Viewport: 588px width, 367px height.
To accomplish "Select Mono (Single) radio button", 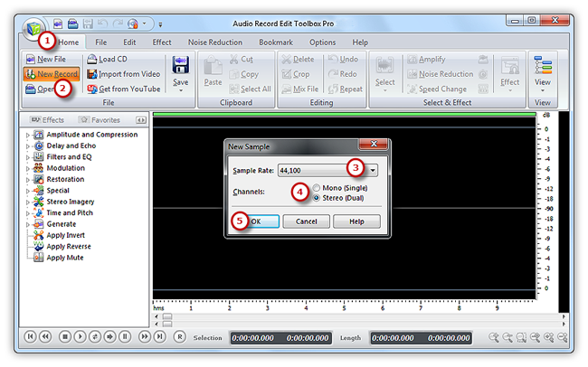I will click(317, 188).
